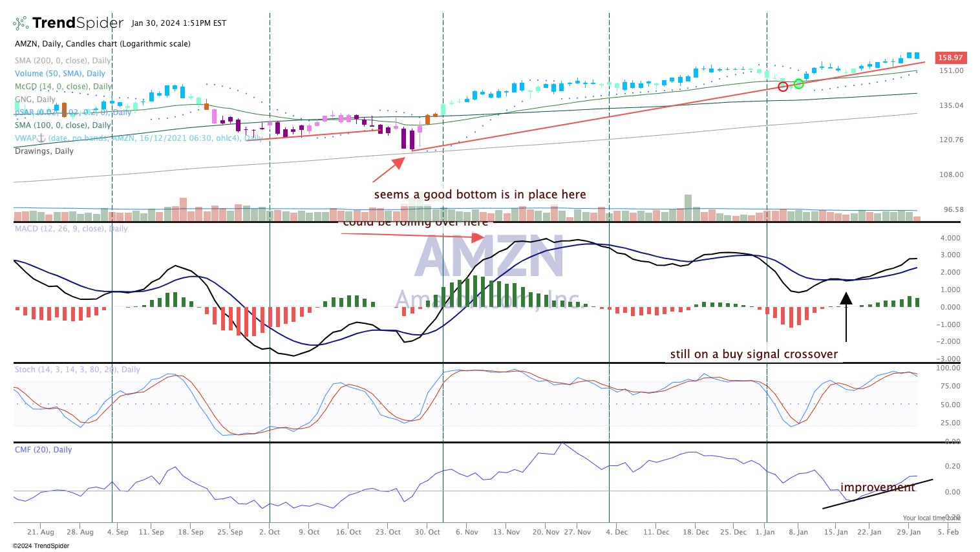Open the CMF (20) pane title
This screenshot has width=980, height=552.
pyautogui.click(x=43, y=450)
